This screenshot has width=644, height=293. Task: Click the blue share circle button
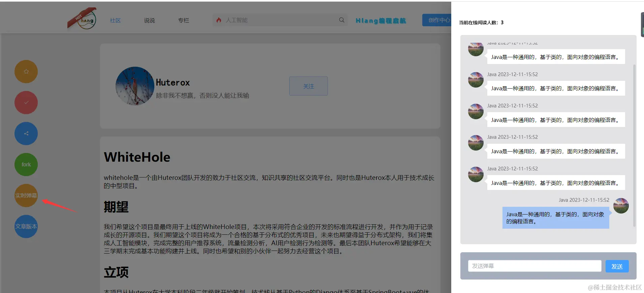click(26, 133)
